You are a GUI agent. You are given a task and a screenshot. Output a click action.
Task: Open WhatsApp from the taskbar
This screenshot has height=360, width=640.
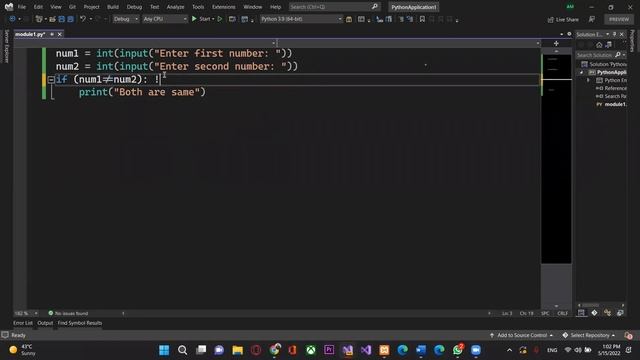pyautogui.click(x=458, y=350)
